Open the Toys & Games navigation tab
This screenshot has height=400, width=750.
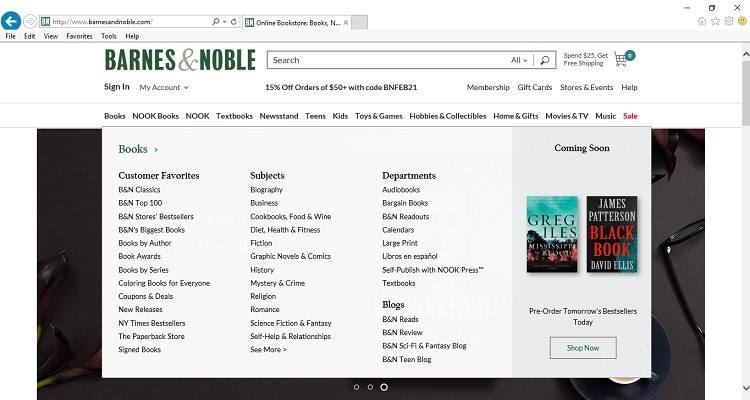coord(378,116)
